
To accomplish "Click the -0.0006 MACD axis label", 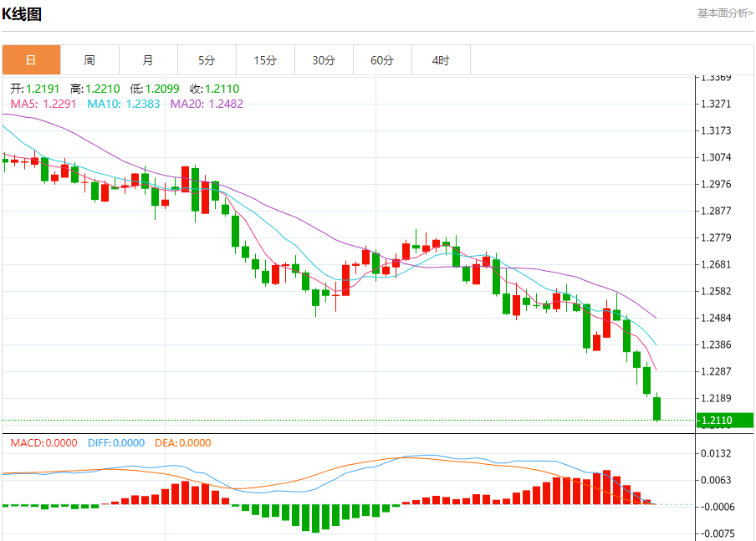I will [716, 507].
